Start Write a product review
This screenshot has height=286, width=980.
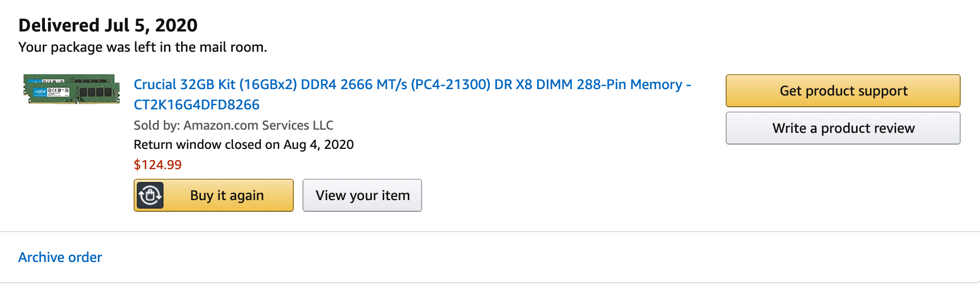coord(843,128)
